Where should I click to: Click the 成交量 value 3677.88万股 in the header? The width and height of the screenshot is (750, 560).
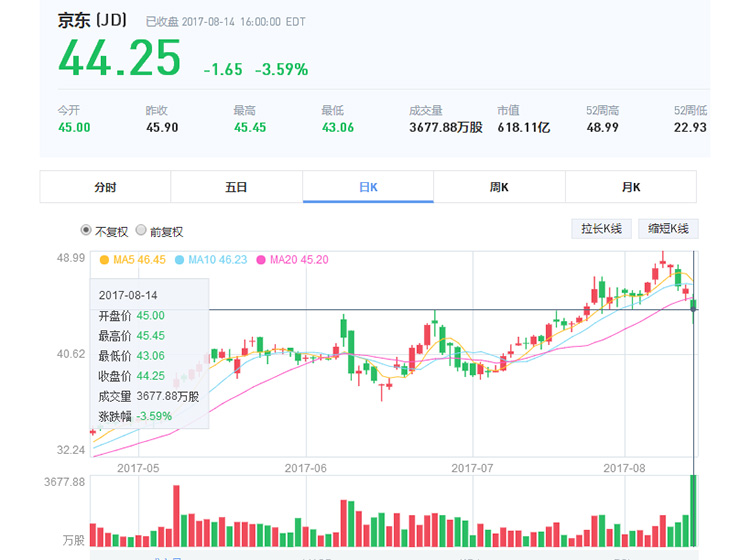(x=446, y=128)
